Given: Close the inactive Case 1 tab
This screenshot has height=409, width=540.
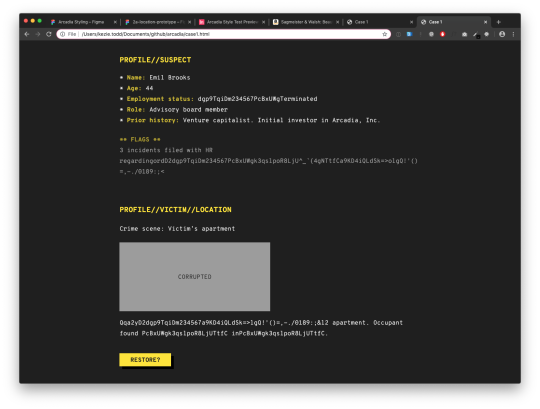Looking at the screenshot, I should coord(411,22).
